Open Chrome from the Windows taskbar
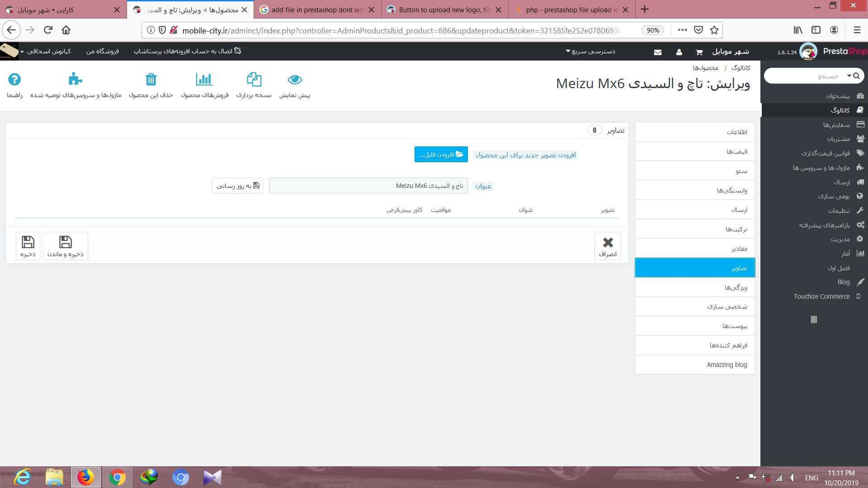The width and height of the screenshot is (868, 488). (117, 477)
